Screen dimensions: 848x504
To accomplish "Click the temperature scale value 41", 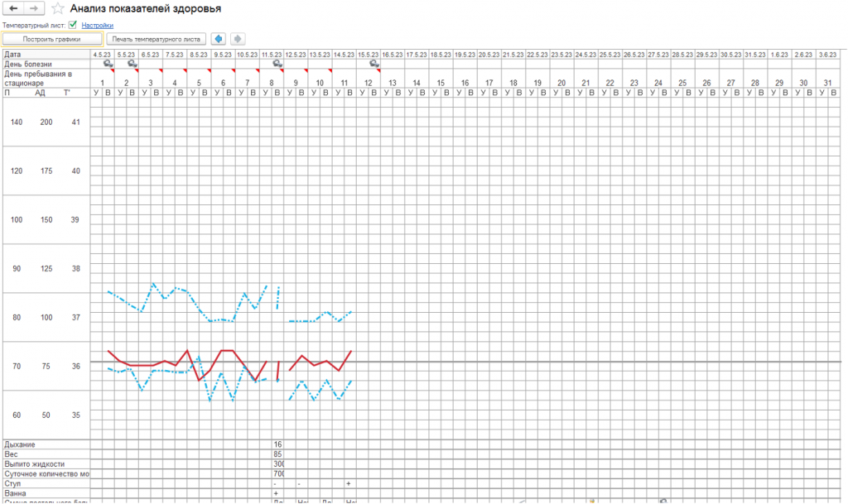I will tap(75, 122).
